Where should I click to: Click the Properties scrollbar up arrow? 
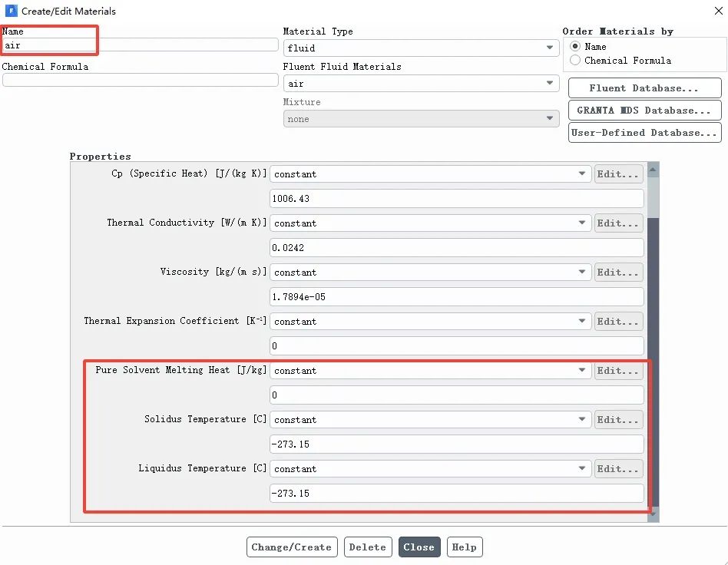point(653,170)
